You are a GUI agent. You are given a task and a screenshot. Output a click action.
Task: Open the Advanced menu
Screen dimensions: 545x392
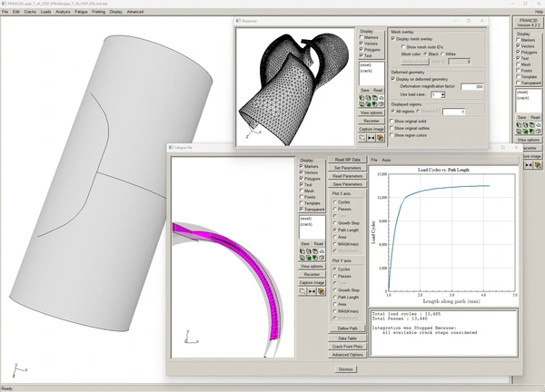(x=134, y=12)
